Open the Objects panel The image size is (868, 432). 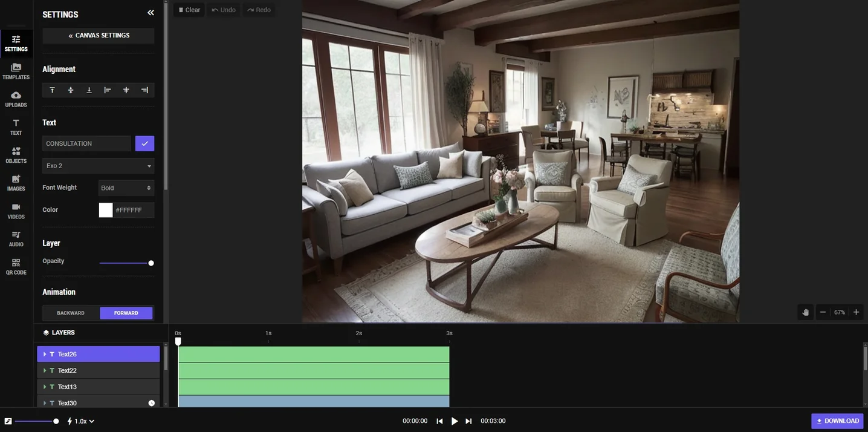click(16, 155)
